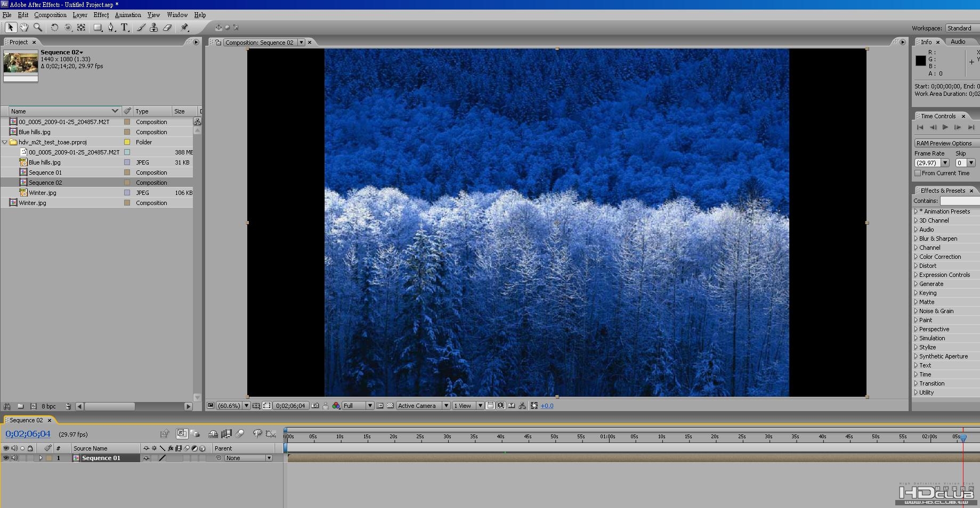Toggle Pixel Aspect Ratio Correction in viewer
The height and width of the screenshot is (508, 980).
click(x=490, y=406)
